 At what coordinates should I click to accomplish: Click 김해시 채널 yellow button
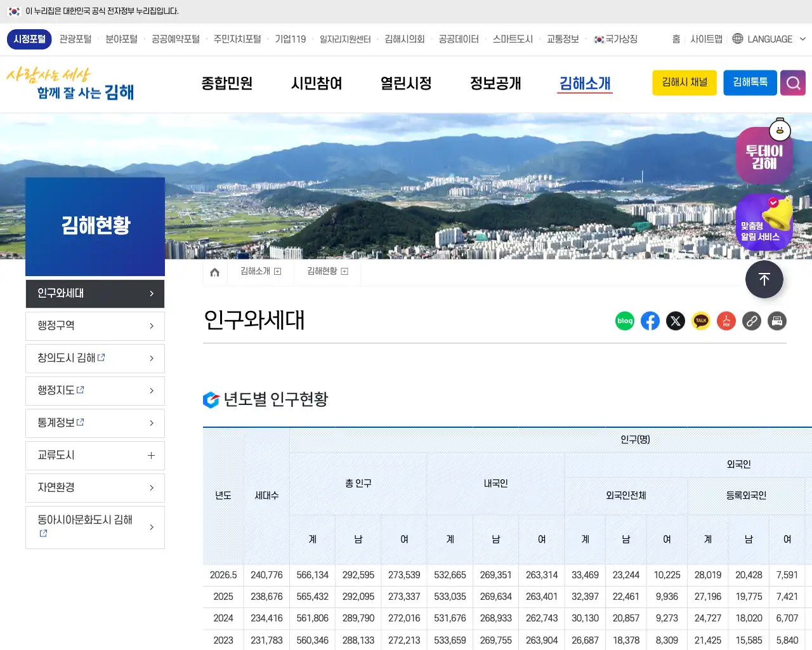[x=684, y=83]
